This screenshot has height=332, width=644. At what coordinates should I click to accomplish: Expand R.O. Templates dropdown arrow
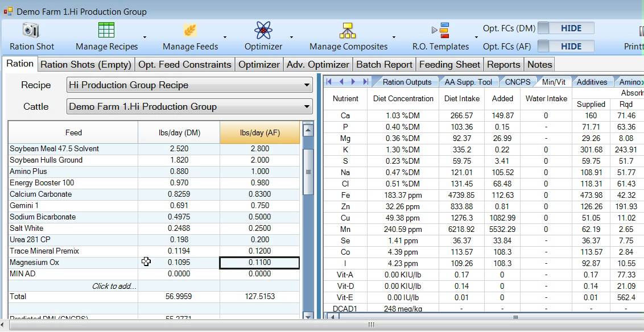pyautogui.click(x=476, y=38)
